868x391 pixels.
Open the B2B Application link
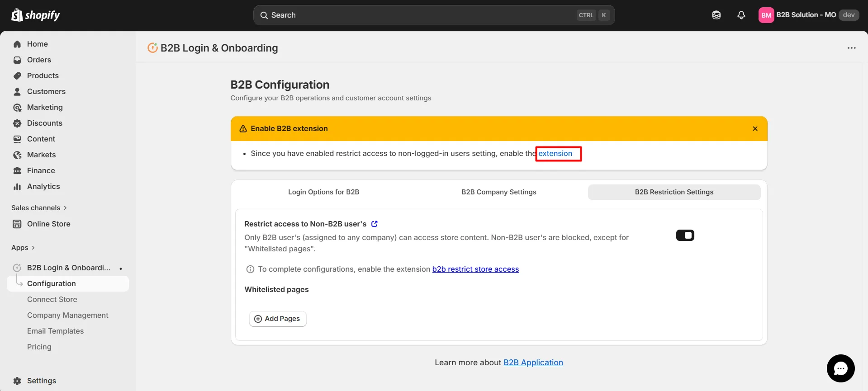(533, 363)
